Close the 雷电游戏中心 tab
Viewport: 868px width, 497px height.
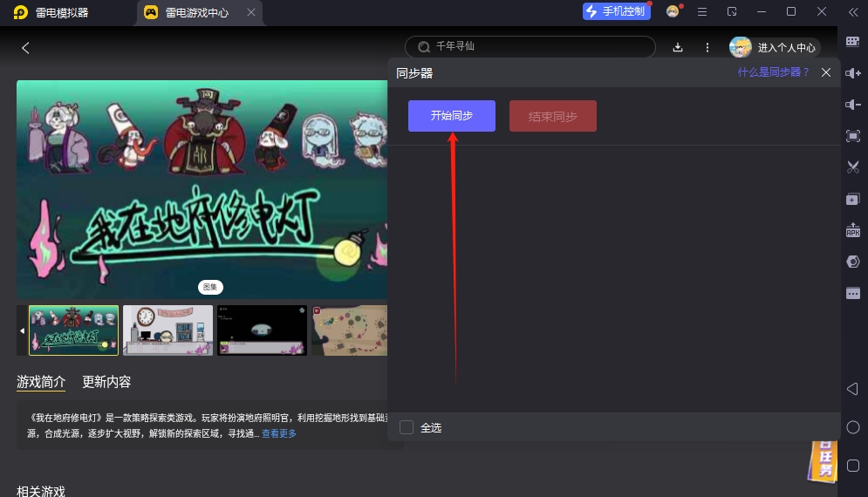pos(250,12)
